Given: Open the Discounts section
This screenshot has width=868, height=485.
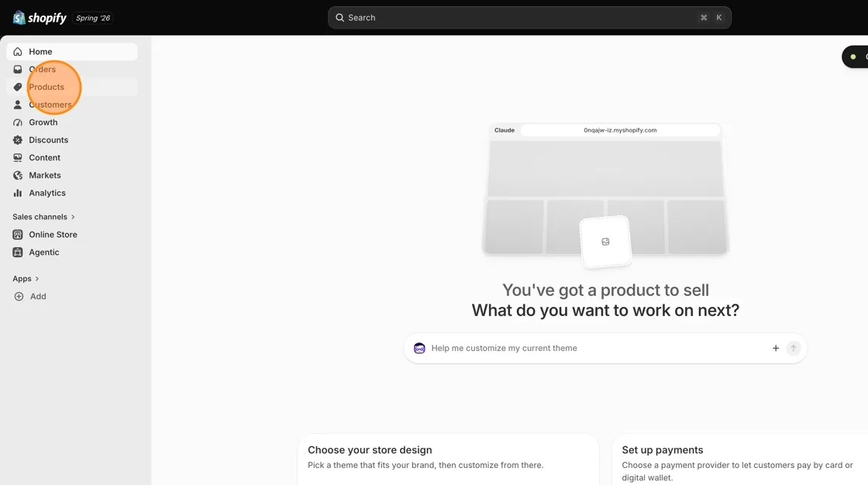Looking at the screenshot, I should click(x=72, y=140).
